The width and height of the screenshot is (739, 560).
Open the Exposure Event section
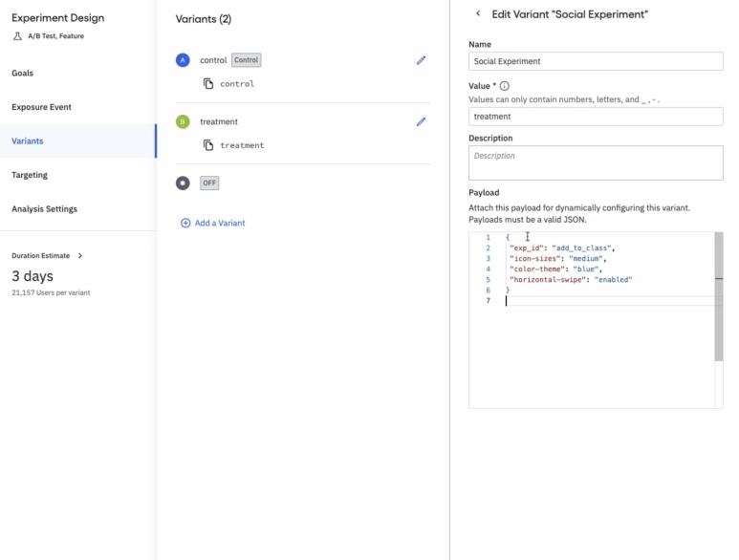(41, 107)
